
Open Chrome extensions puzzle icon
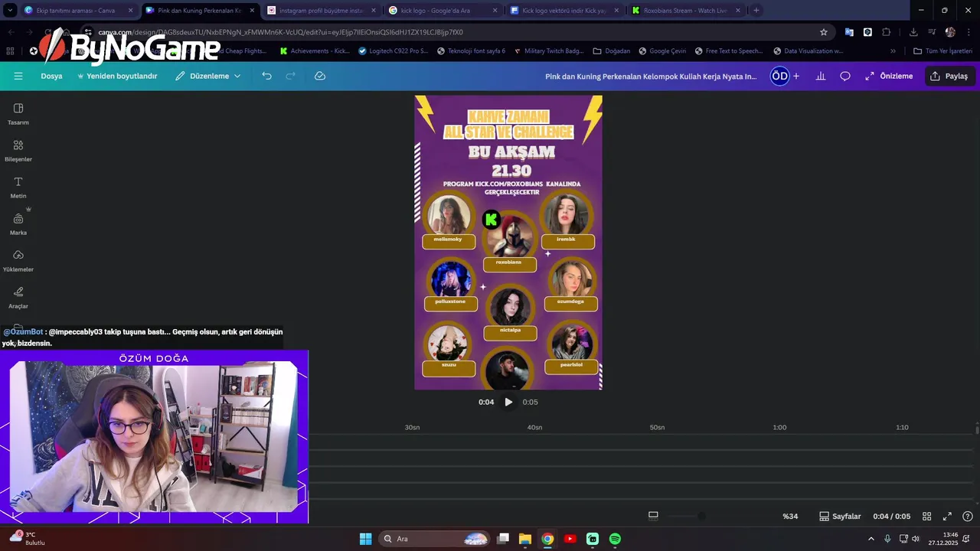coord(887,32)
